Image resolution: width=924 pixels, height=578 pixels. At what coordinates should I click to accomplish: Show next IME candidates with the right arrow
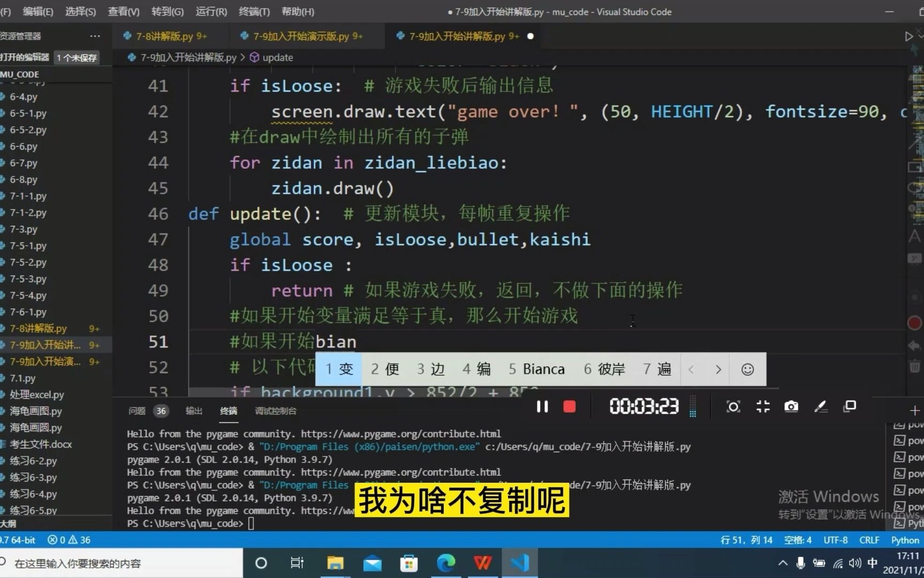coord(718,369)
